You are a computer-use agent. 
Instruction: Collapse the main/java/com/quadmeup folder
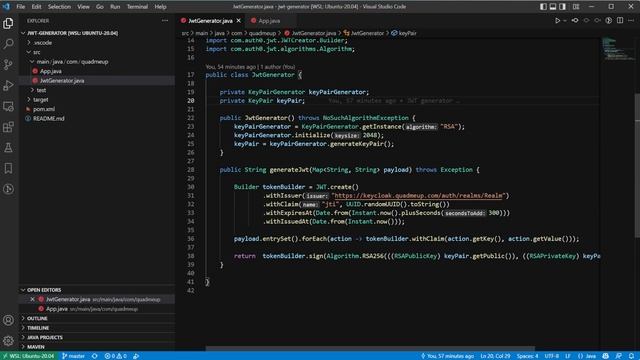[97, 62]
